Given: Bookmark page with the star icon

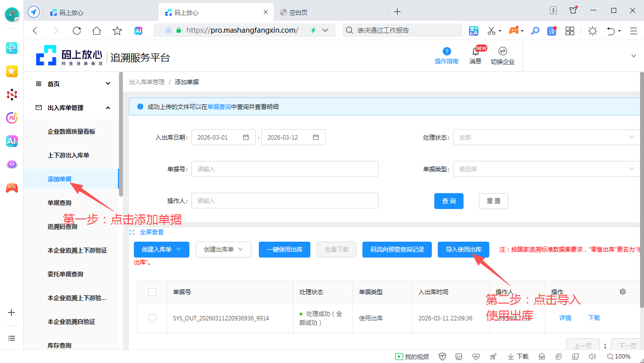Looking at the screenshot, I should pyautogui.click(x=117, y=31).
